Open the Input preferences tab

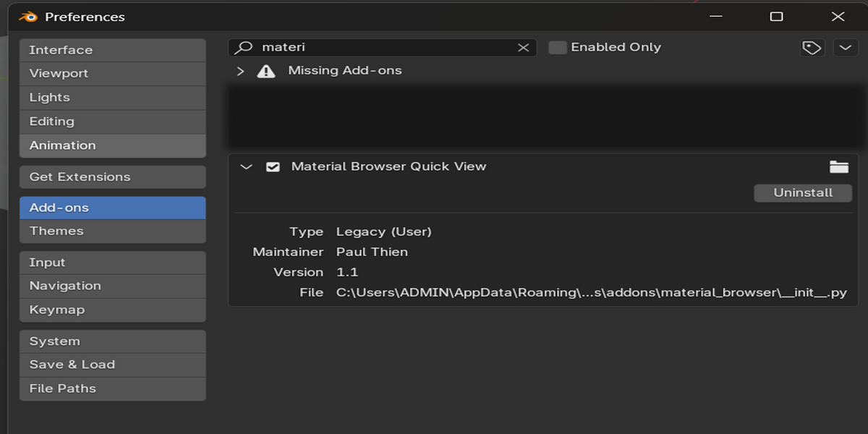click(x=113, y=263)
